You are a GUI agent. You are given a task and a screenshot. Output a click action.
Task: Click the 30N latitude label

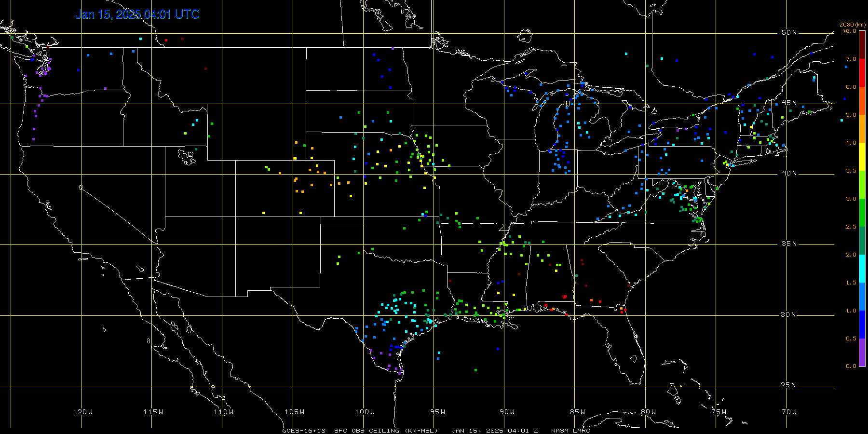point(789,314)
